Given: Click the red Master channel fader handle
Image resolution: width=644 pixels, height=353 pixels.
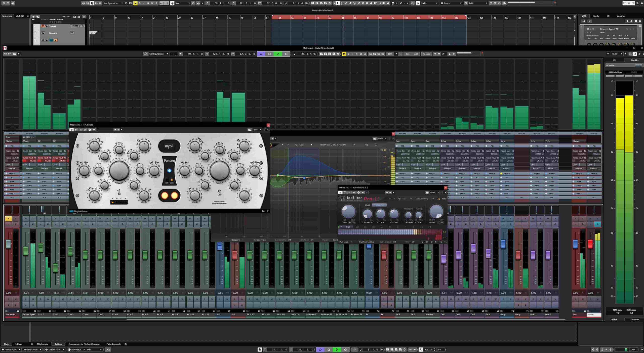Looking at the screenshot, I should [x=590, y=244].
